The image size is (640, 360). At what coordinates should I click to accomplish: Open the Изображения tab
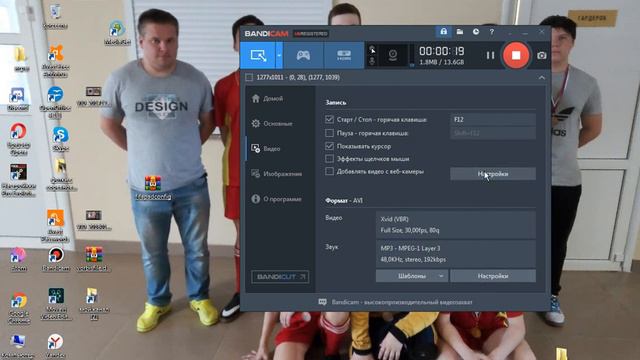[x=280, y=174]
